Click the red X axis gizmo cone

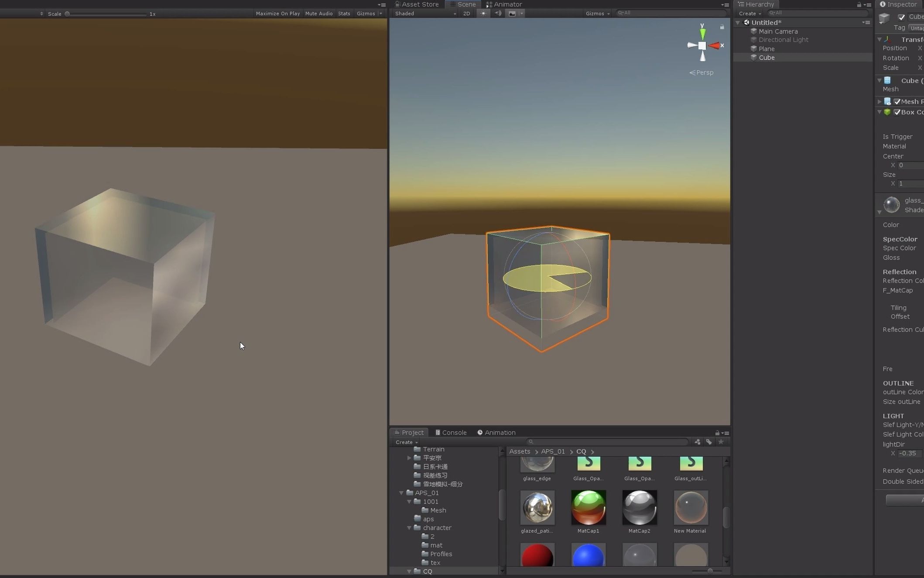pos(715,45)
